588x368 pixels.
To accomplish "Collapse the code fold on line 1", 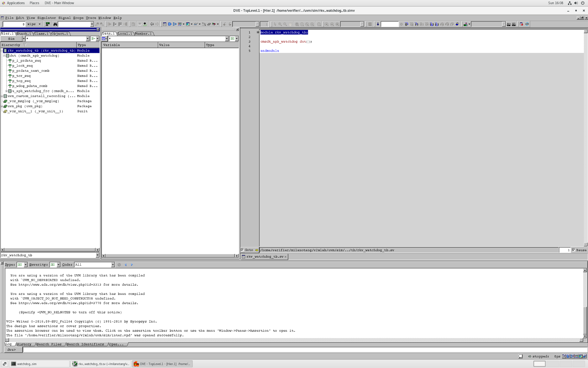I will coord(258,32).
